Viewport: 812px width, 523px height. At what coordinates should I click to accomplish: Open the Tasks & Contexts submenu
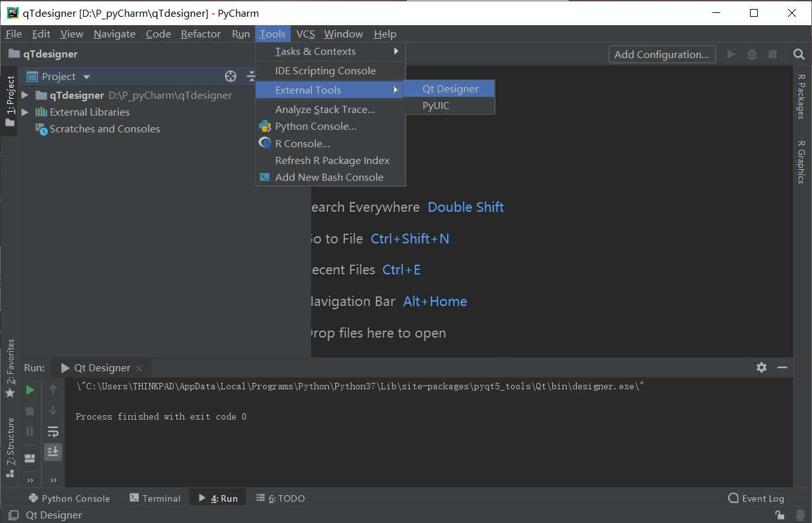331,52
